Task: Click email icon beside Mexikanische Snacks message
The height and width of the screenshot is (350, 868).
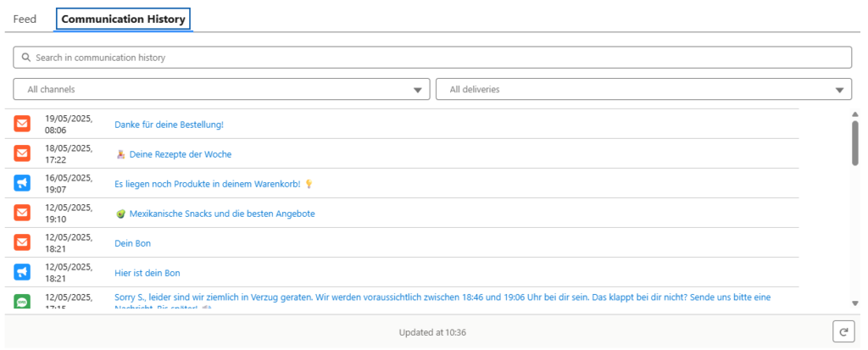Action: 22,214
